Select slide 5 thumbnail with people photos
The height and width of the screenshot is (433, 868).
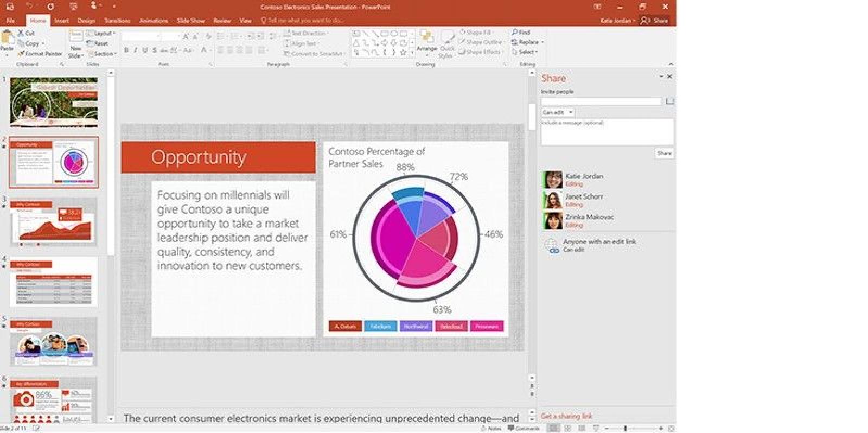click(x=54, y=342)
